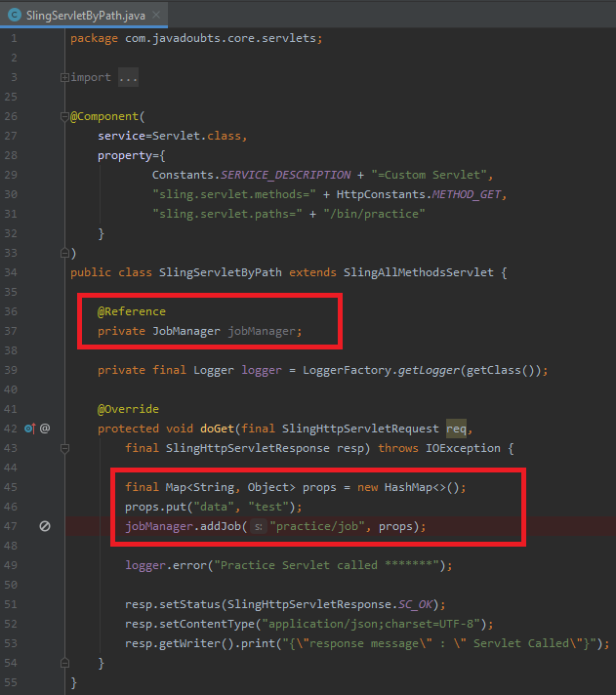Collapse the @Component annotation block
The height and width of the screenshot is (695, 616).
coord(64,116)
